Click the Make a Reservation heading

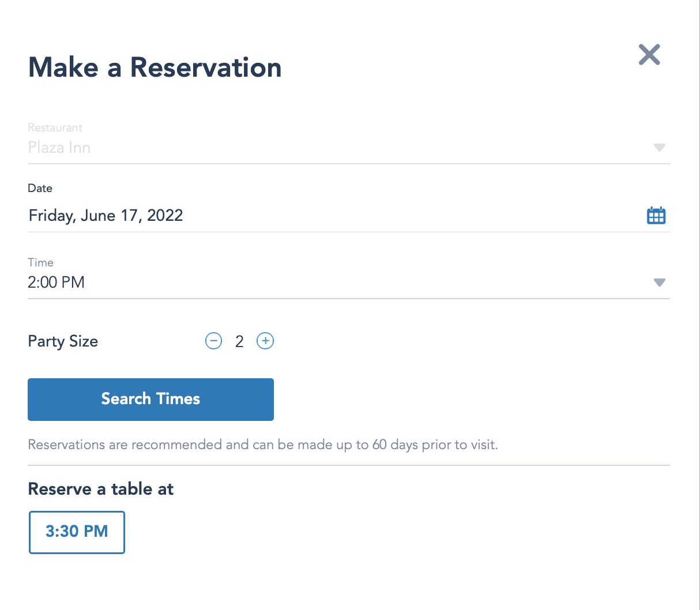pos(155,67)
